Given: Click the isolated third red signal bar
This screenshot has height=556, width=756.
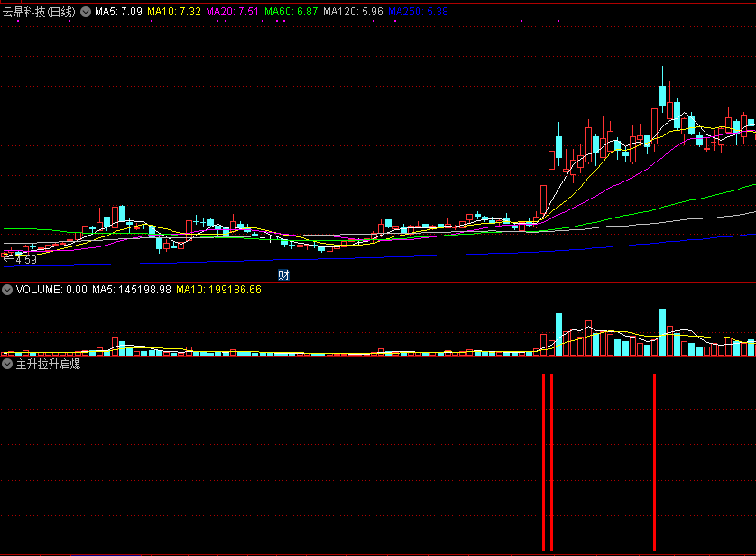Looking at the screenshot, I should [654, 462].
